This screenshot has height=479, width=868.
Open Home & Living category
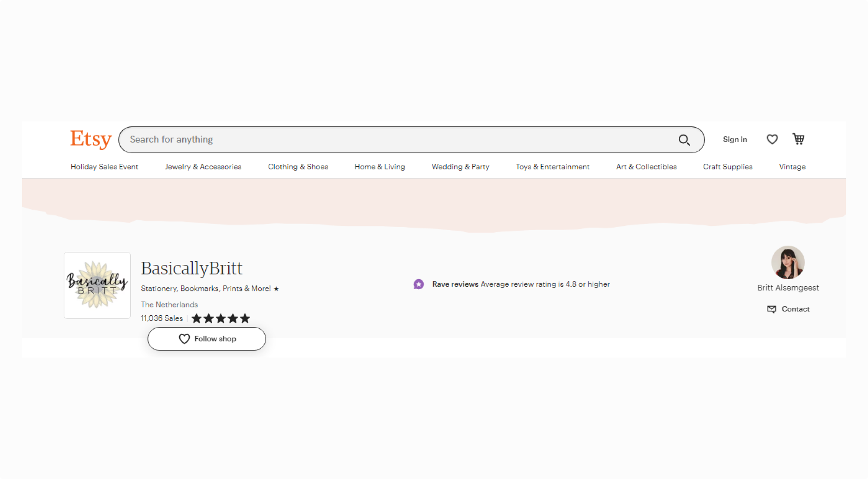point(380,167)
